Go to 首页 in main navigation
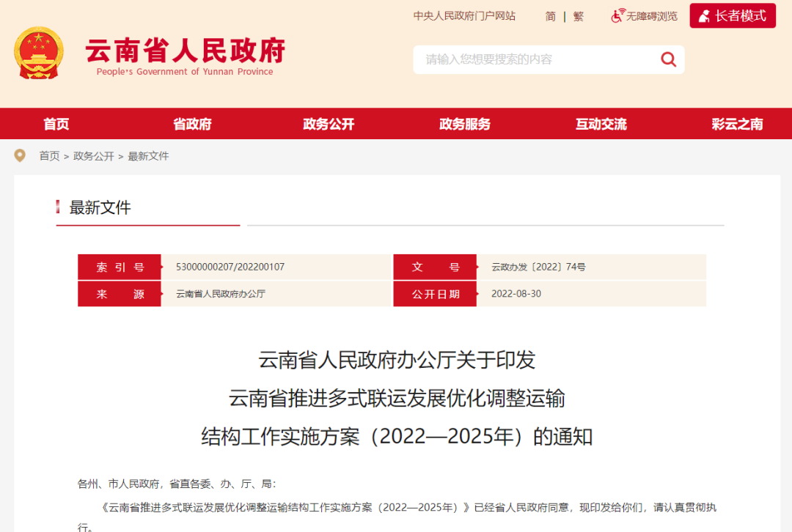Viewport: 792px width, 532px height. (x=56, y=124)
